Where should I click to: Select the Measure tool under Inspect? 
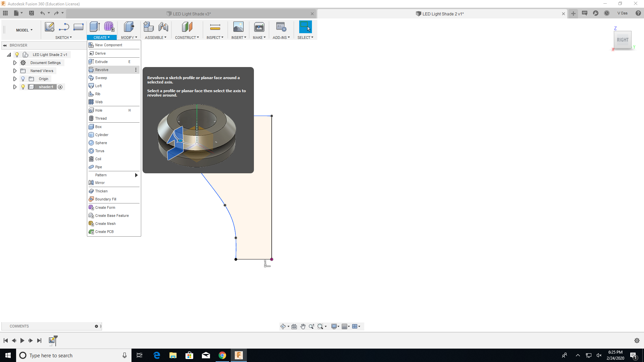pyautogui.click(x=215, y=27)
